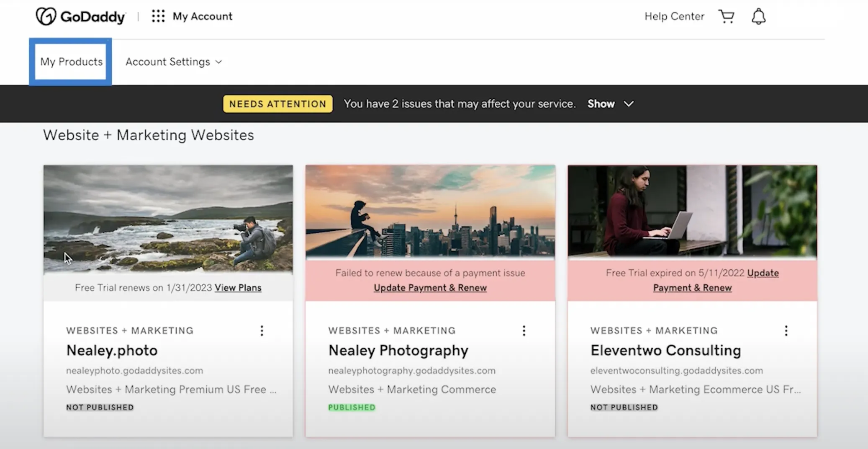Viewport: 868px width, 449px height.
Task: Open three-dot menu on Nealey Photography card
Action: 524,331
